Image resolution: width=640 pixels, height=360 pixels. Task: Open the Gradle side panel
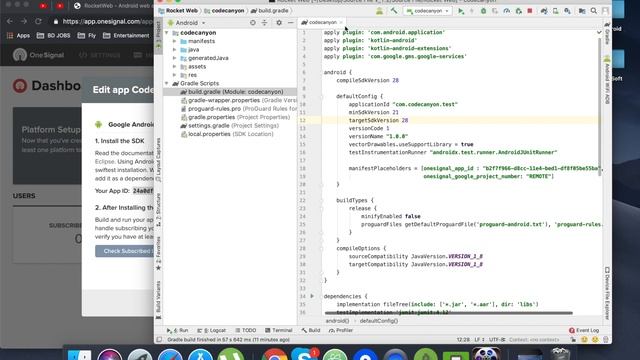pyautogui.click(x=607, y=33)
